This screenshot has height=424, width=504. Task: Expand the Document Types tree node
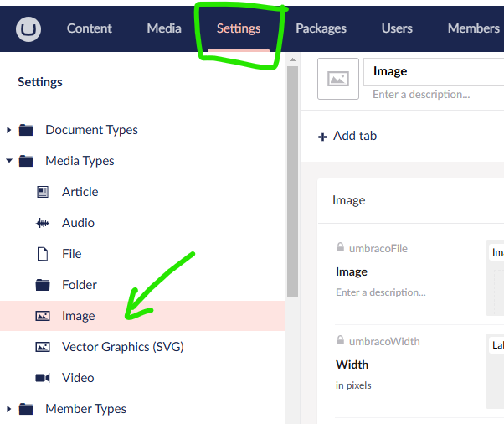pos(8,130)
